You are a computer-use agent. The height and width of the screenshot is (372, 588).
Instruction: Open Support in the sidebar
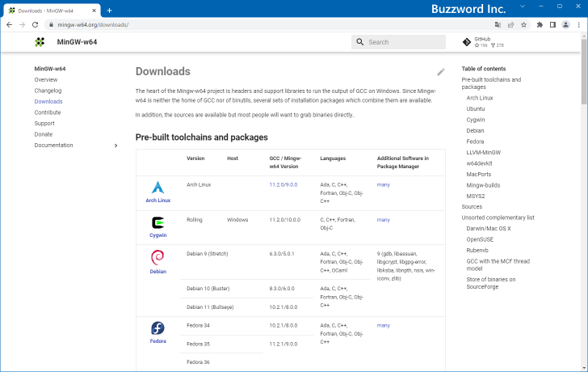(x=44, y=123)
